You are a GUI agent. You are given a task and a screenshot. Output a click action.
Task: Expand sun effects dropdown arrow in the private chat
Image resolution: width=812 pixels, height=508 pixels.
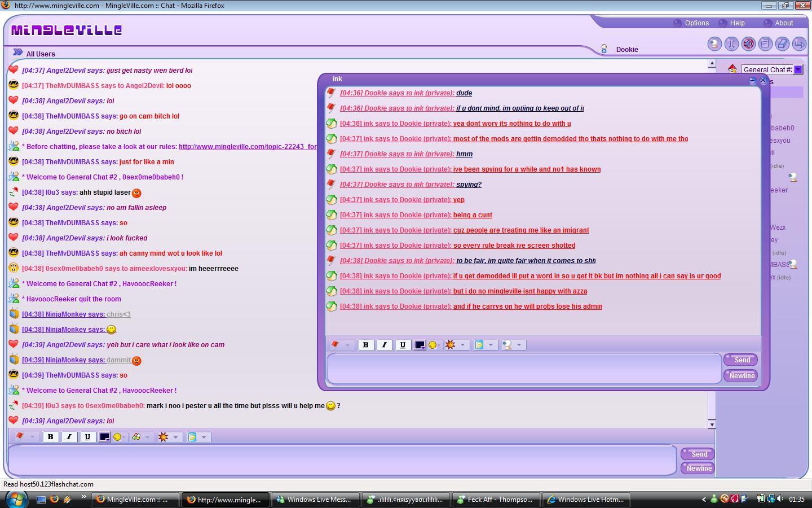tap(462, 345)
